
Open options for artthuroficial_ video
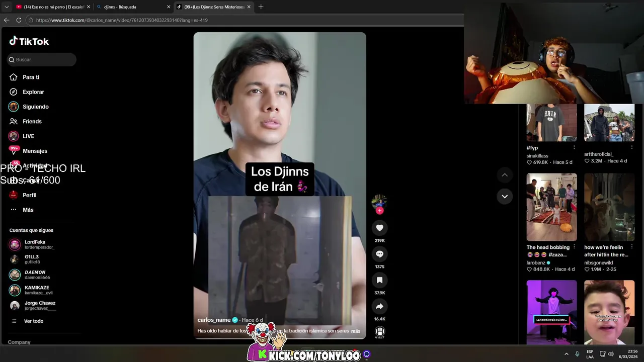[632, 147]
